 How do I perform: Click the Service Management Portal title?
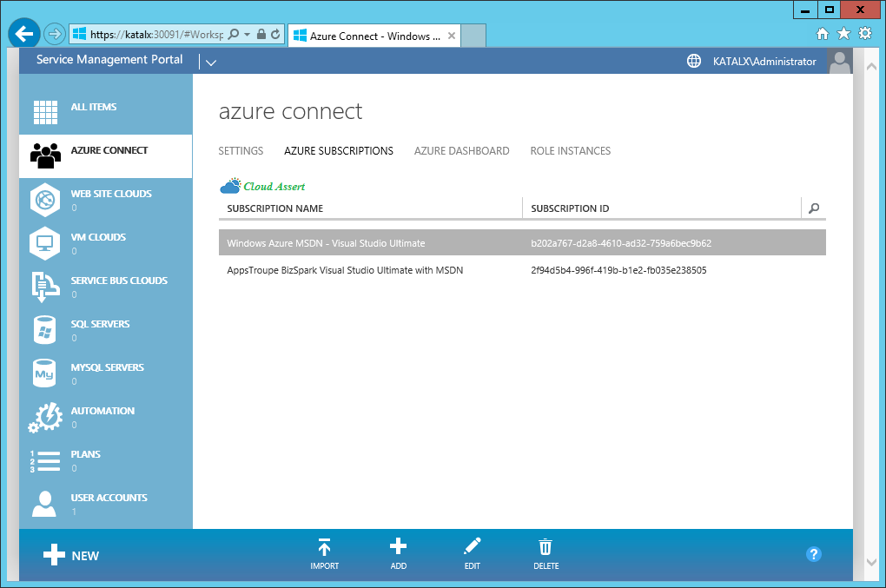[x=109, y=59]
